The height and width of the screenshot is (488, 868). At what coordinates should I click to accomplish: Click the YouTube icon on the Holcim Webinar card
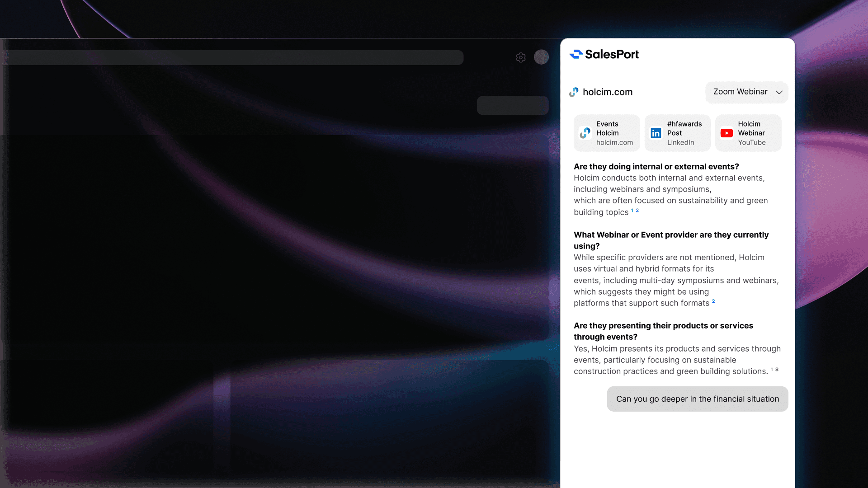point(726,133)
